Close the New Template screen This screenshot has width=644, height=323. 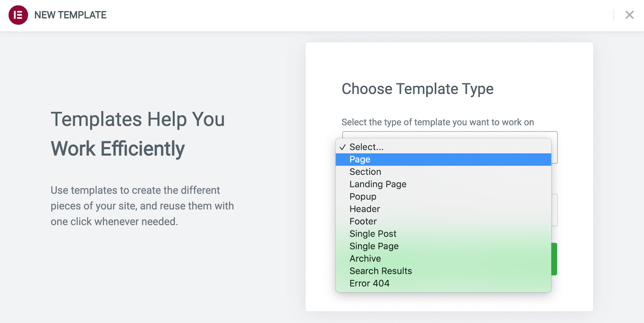629,15
